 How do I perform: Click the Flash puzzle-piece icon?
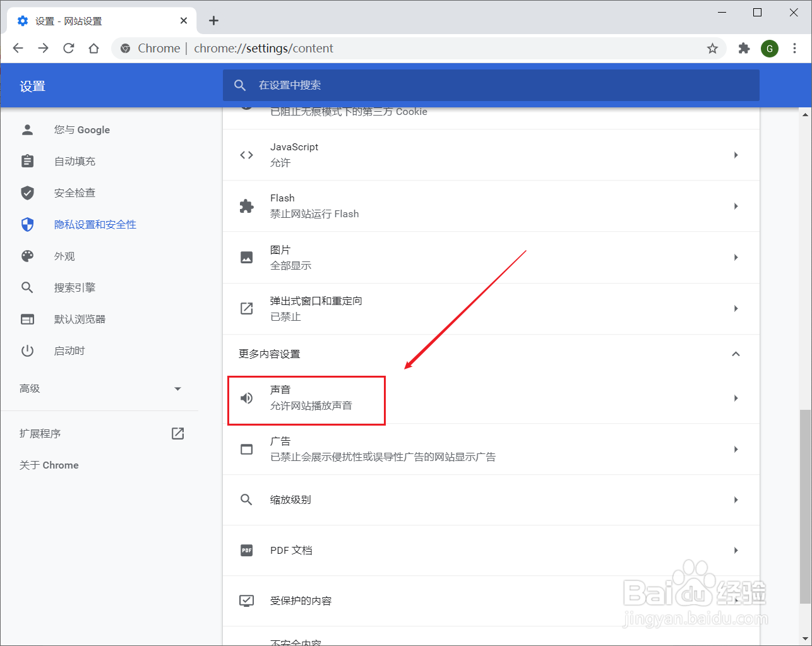point(246,206)
